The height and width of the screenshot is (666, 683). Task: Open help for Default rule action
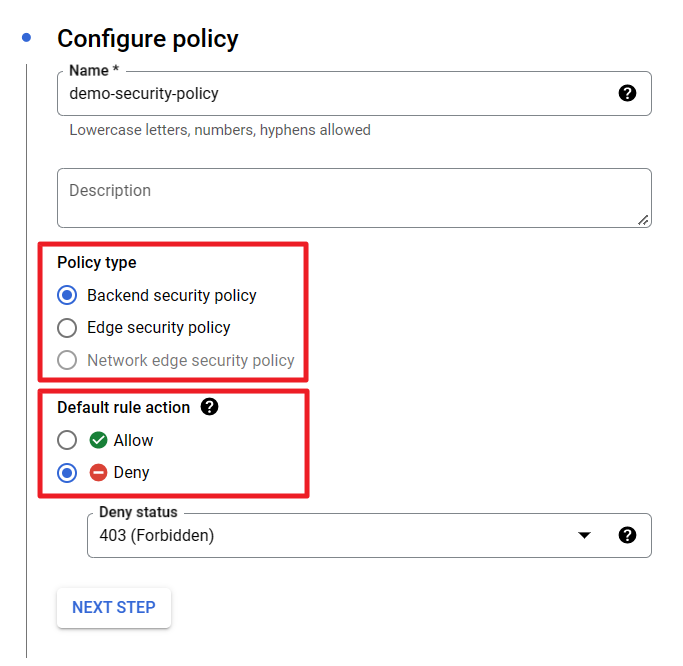pos(209,407)
